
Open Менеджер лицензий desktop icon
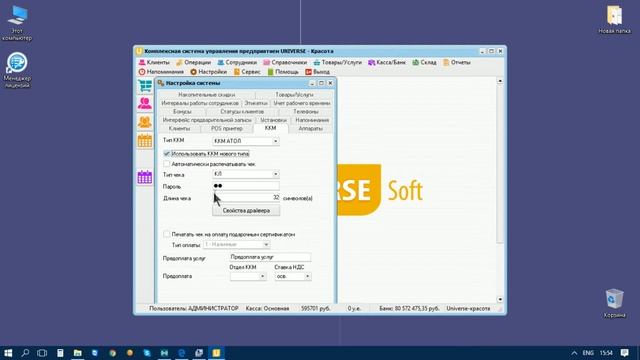click(17, 70)
